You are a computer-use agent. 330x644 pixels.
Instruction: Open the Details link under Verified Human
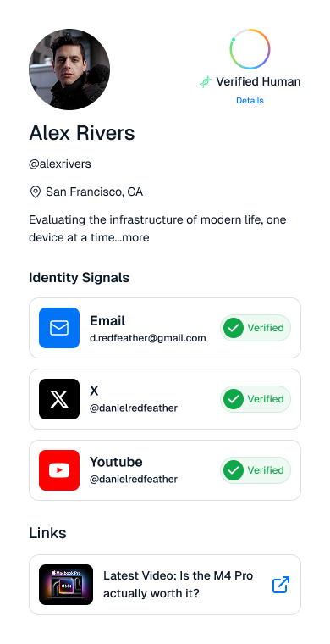(x=250, y=101)
